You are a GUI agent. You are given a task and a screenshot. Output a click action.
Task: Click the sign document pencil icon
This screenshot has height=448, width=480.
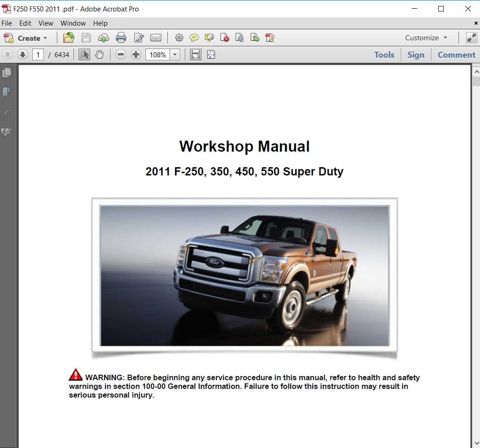click(x=270, y=38)
